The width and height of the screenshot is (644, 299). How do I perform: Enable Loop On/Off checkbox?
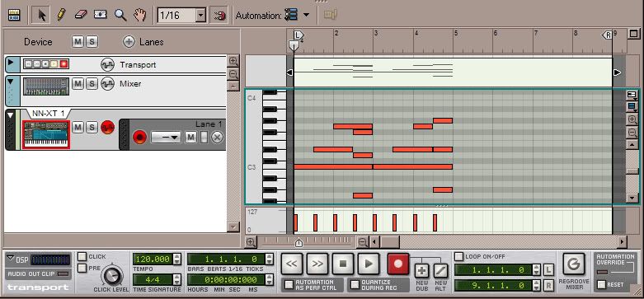[x=458, y=257]
